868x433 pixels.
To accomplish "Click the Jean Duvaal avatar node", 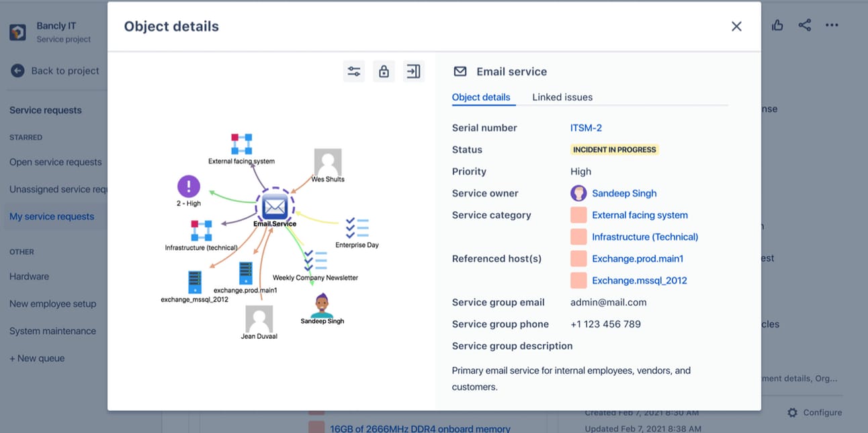I will (x=259, y=319).
